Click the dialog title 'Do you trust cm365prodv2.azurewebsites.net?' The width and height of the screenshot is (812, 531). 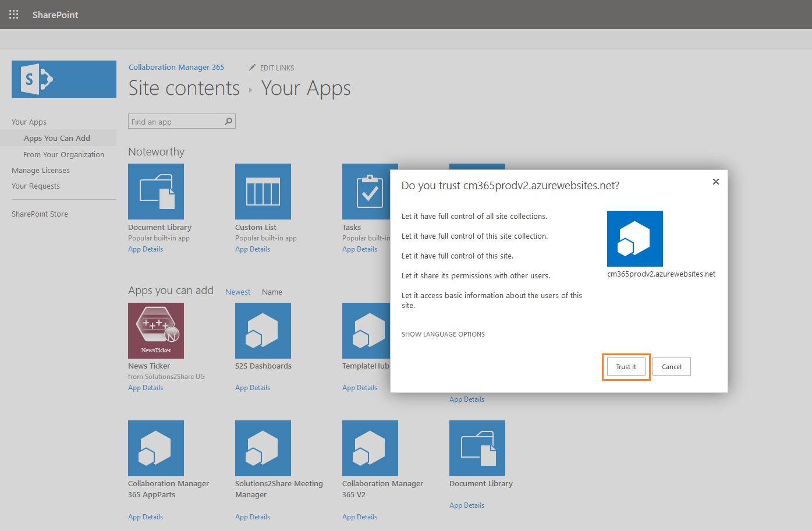click(510, 186)
